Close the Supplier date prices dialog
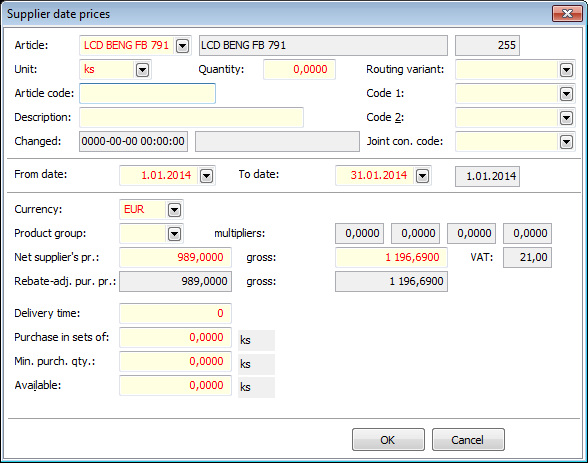The image size is (588, 463). coord(567,14)
